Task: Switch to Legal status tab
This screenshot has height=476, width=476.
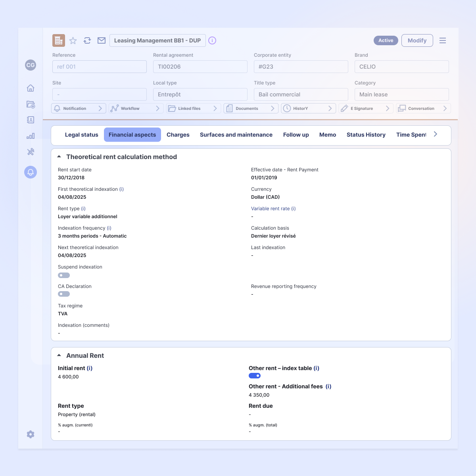Action: pos(81,135)
